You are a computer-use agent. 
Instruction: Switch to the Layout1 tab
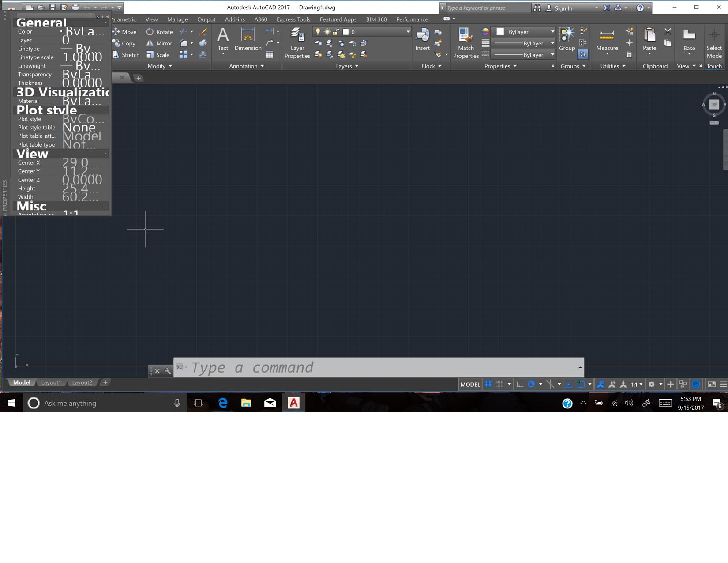51,382
